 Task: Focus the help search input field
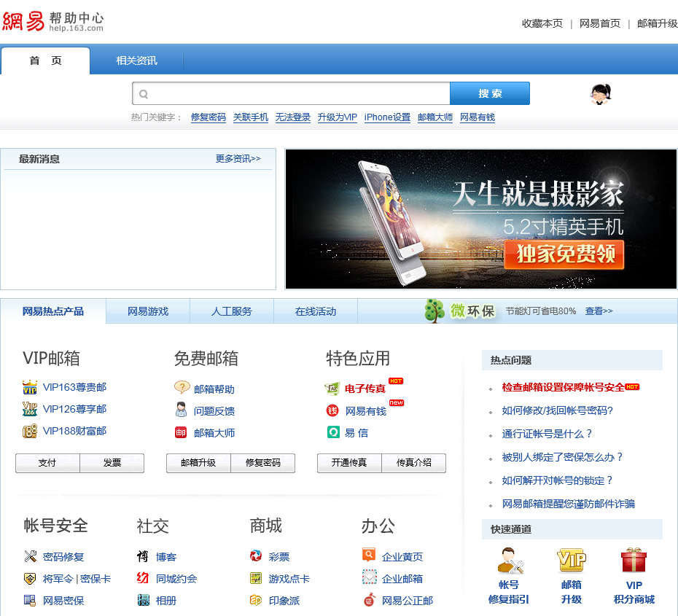coord(291,93)
